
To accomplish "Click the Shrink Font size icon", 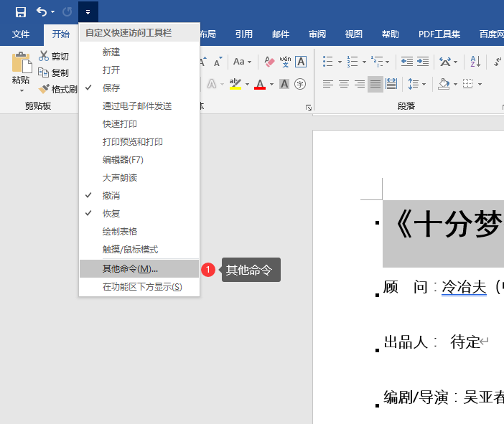I will [218, 62].
